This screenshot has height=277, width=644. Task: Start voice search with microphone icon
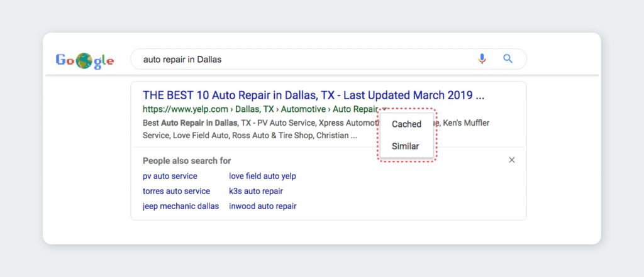[x=482, y=59]
